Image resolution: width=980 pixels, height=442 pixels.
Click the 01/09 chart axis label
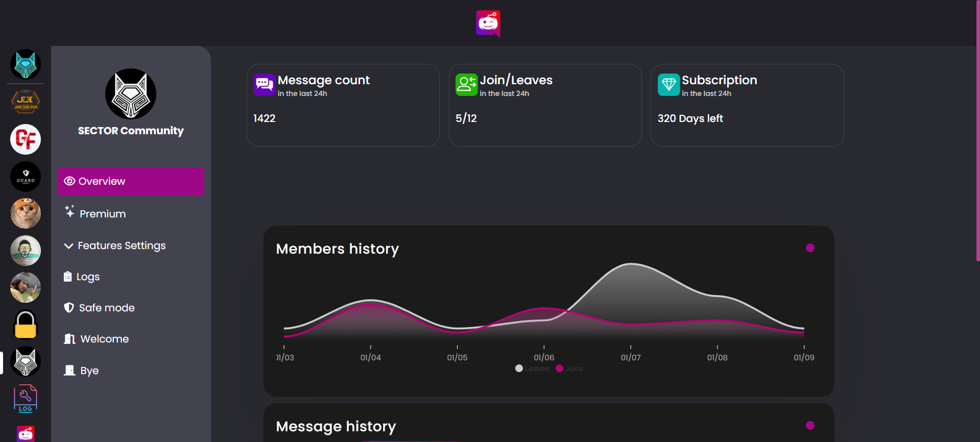pyautogui.click(x=804, y=357)
